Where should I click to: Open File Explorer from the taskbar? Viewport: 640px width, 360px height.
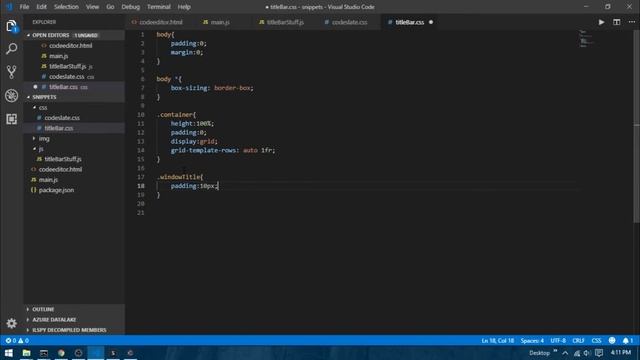[x=27, y=353]
